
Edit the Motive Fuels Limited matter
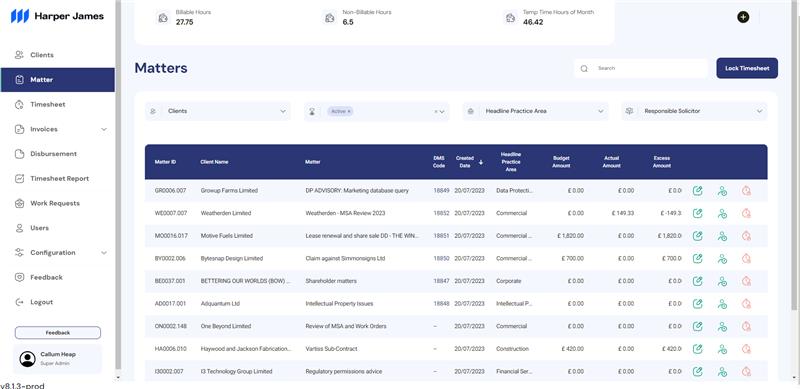(697, 236)
